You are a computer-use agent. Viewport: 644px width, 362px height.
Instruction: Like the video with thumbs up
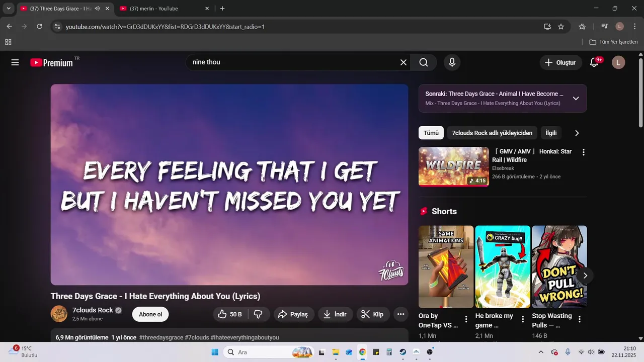pos(230,314)
